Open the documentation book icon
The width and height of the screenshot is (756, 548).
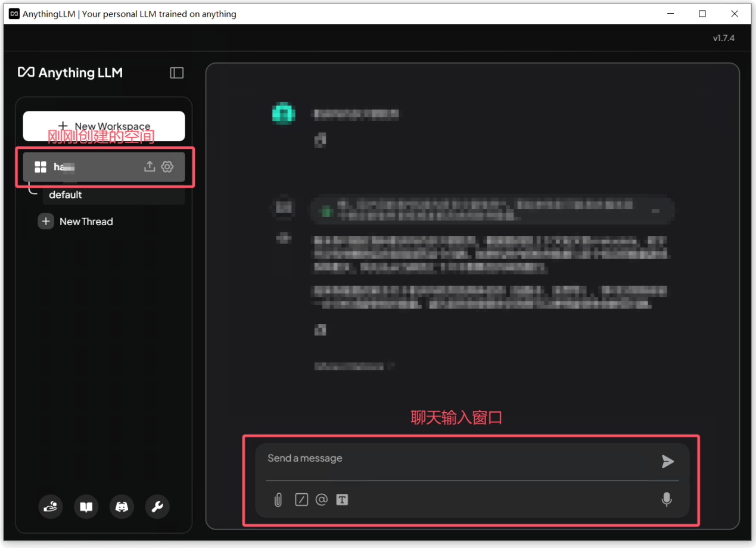tap(86, 507)
